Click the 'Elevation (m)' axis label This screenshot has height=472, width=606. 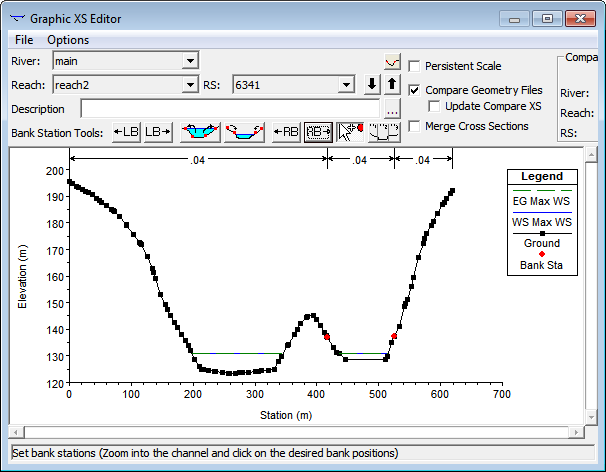pyautogui.click(x=22, y=276)
